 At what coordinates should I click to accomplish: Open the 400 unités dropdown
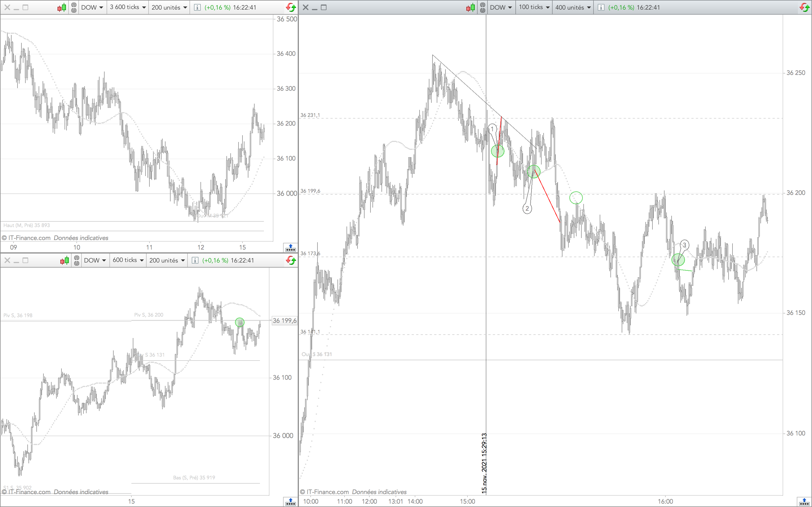[573, 7]
